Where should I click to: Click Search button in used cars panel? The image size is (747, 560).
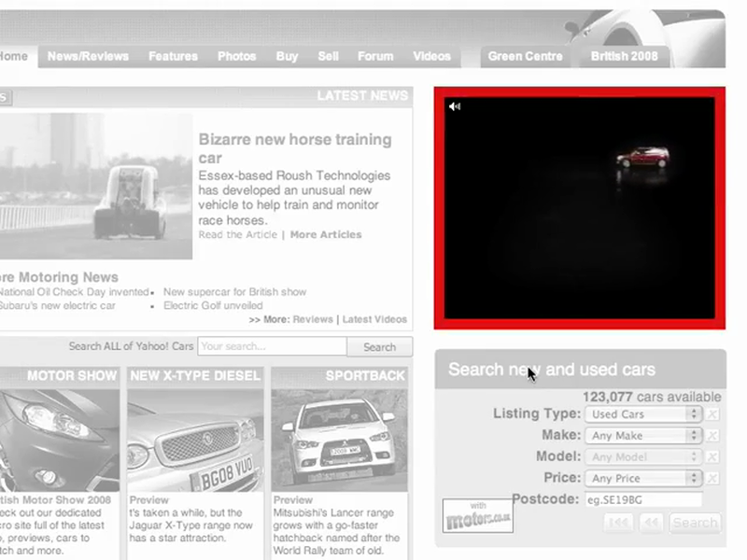point(695,523)
